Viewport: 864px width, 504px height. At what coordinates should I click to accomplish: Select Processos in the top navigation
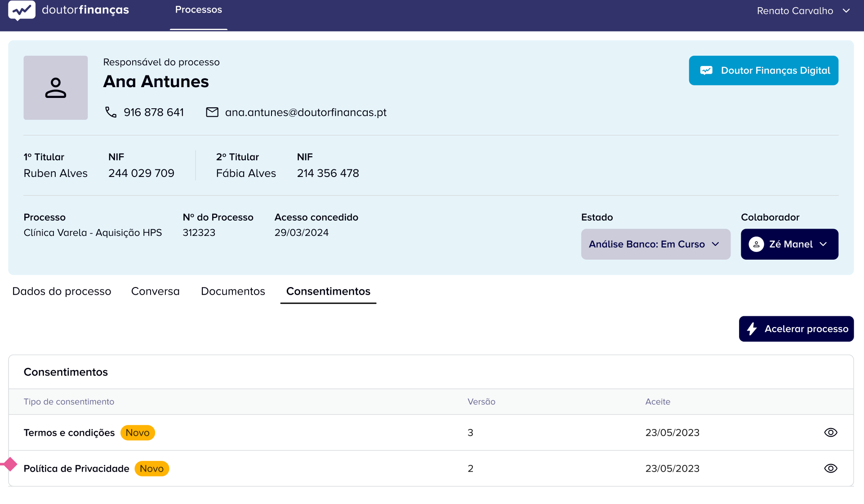[198, 10]
